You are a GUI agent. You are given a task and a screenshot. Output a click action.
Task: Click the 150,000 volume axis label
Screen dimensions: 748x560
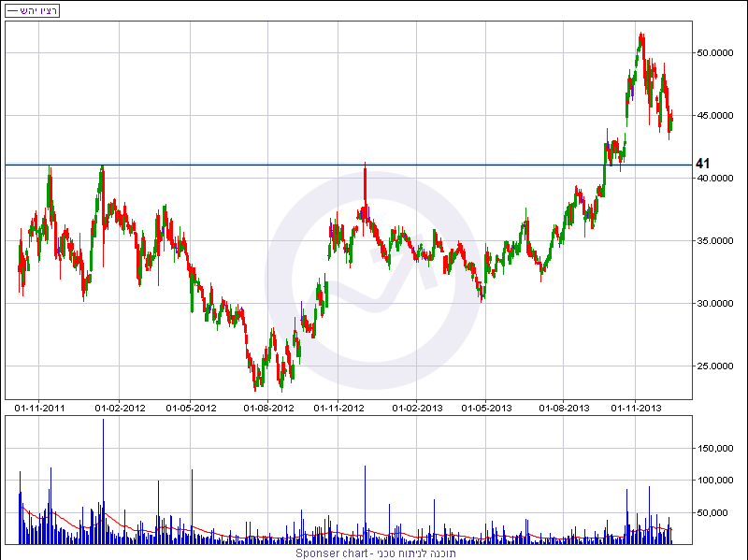click(x=714, y=449)
